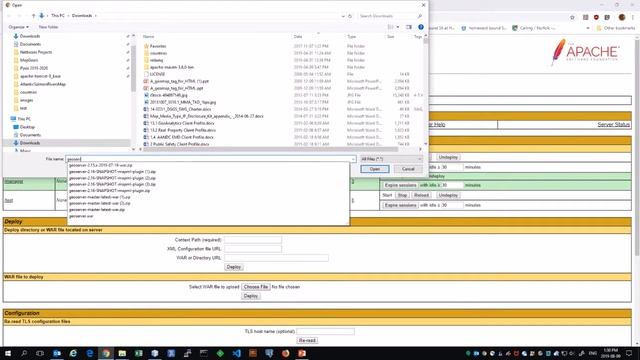Click the search magnifier in Search Downloads box

click(420, 16)
